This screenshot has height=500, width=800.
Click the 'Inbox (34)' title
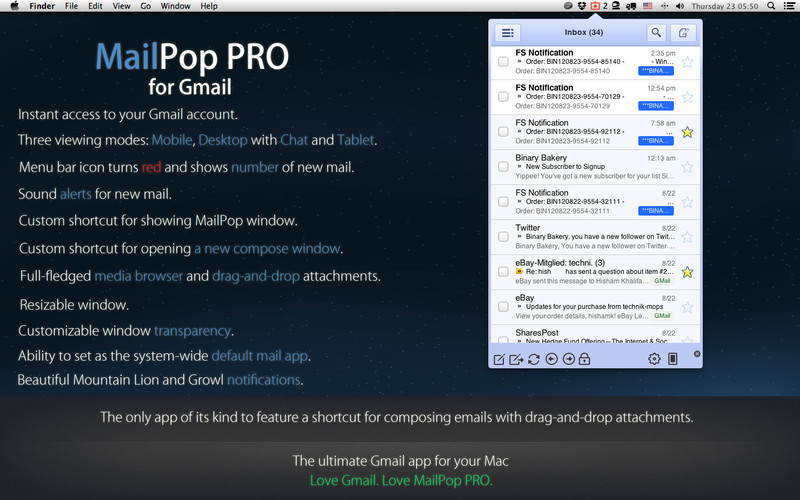tap(584, 32)
